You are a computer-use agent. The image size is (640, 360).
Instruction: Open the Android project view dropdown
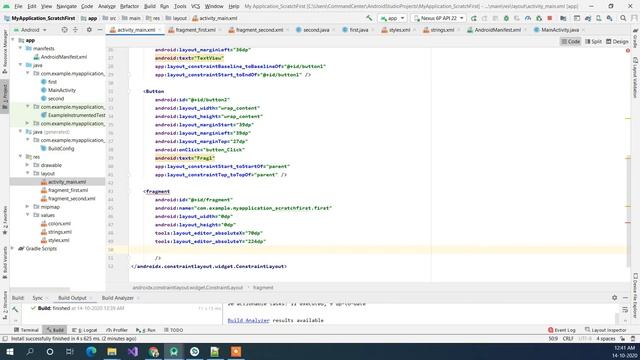tap(30, 30)
